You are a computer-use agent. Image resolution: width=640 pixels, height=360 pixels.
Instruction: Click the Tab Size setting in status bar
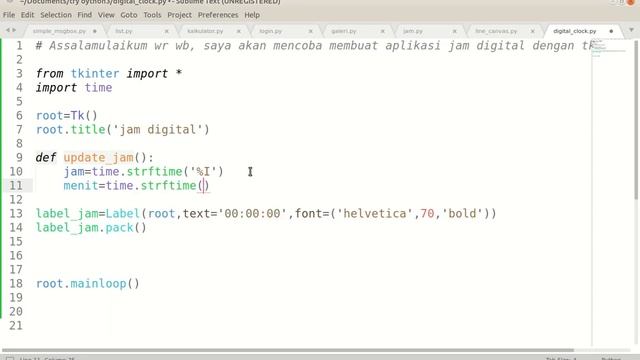pos(561,358)
